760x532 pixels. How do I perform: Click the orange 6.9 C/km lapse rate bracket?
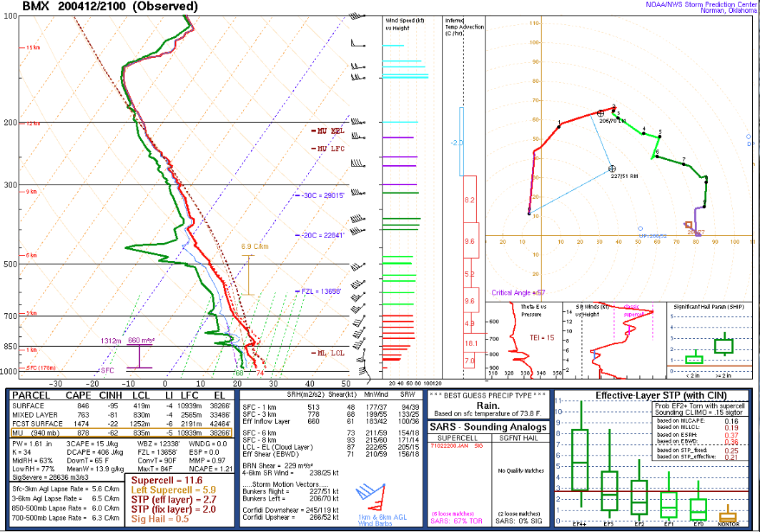pos(247,275)
